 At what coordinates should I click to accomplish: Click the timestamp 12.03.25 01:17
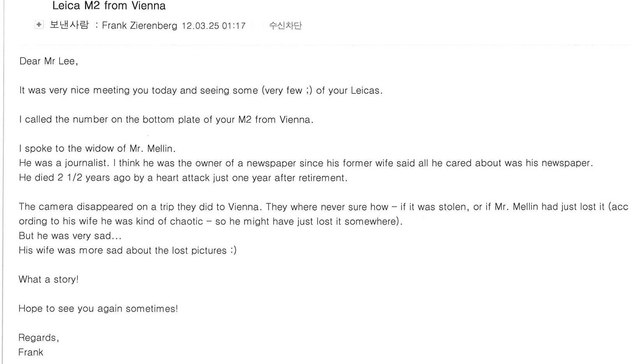(214, 26)
